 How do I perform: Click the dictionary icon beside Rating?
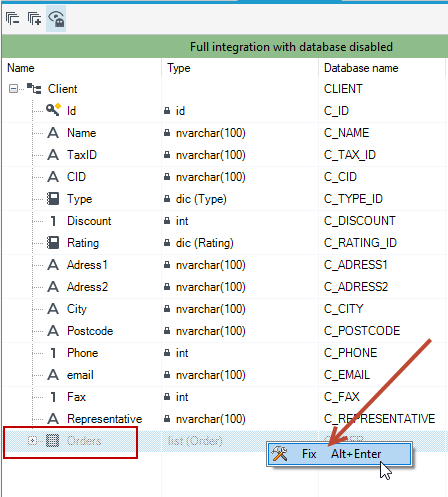[x=53, y=243]
